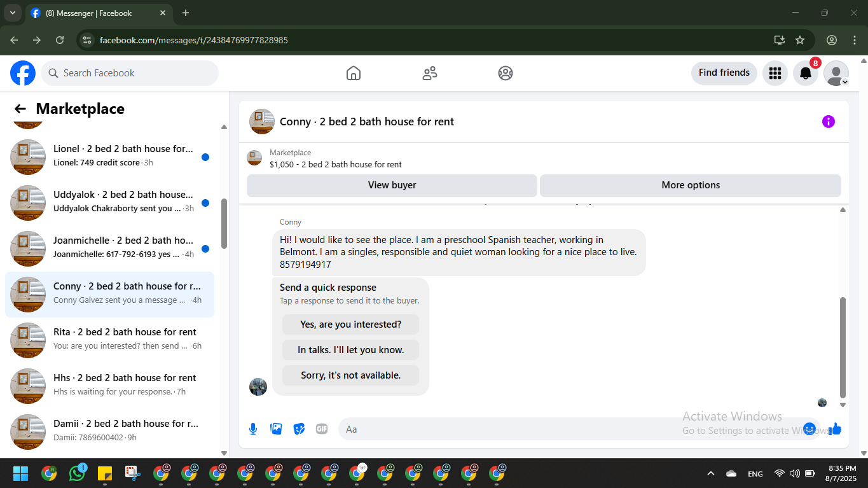Open the emoji picker in message box
868x488 pixels.
(x=809, y=429)
